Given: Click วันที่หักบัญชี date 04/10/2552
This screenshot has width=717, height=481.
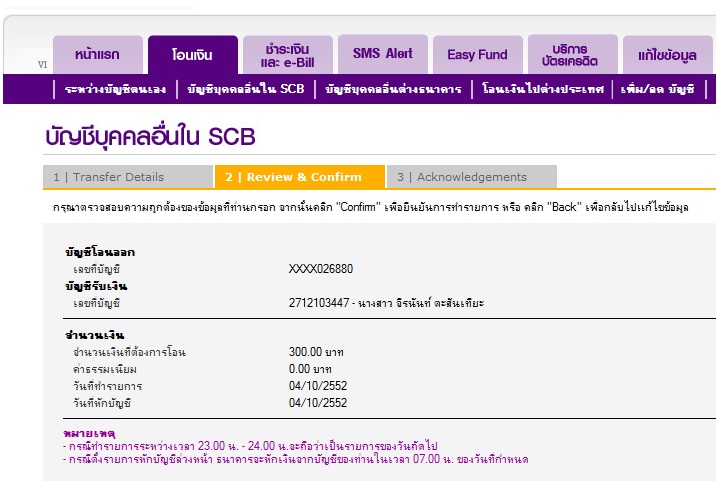Looking at the screenshot, I should click(x=318, y=403).
